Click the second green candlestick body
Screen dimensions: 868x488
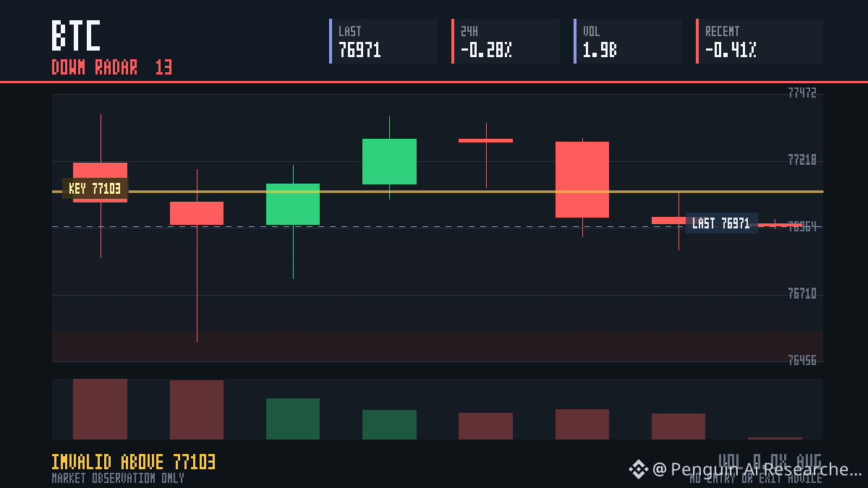click(389, 161)
